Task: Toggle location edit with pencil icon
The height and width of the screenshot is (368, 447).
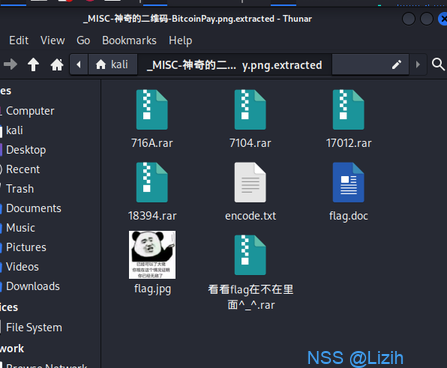Action: (396, 64)
